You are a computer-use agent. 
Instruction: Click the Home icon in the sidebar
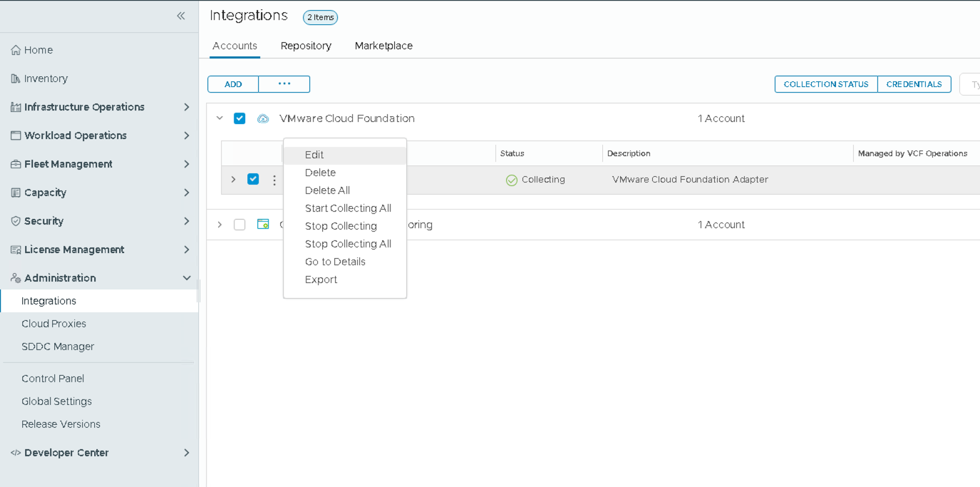[x=14, y=49]
